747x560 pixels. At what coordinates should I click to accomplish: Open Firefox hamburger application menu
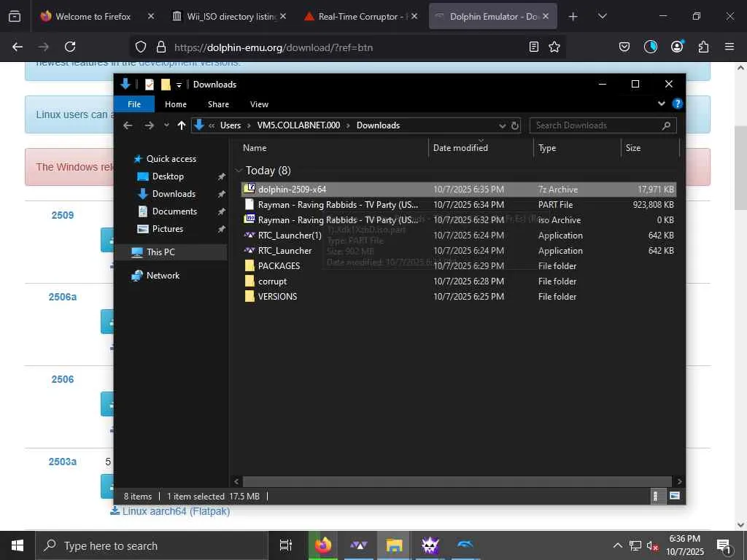729,47
